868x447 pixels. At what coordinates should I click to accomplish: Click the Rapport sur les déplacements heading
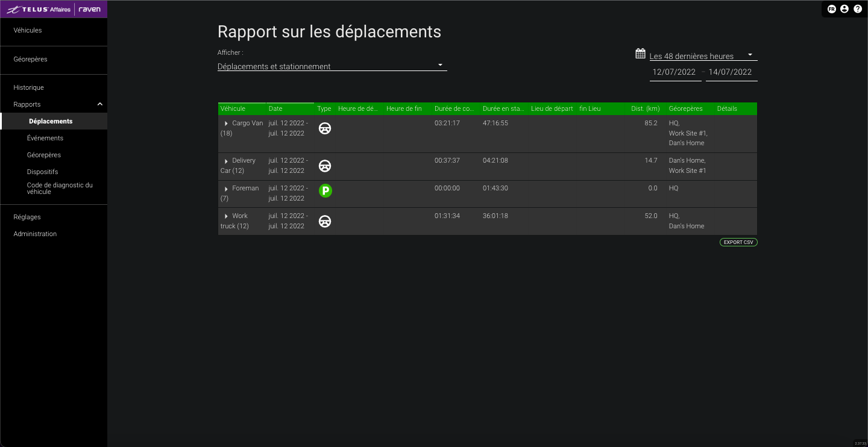tap(329, 32)
